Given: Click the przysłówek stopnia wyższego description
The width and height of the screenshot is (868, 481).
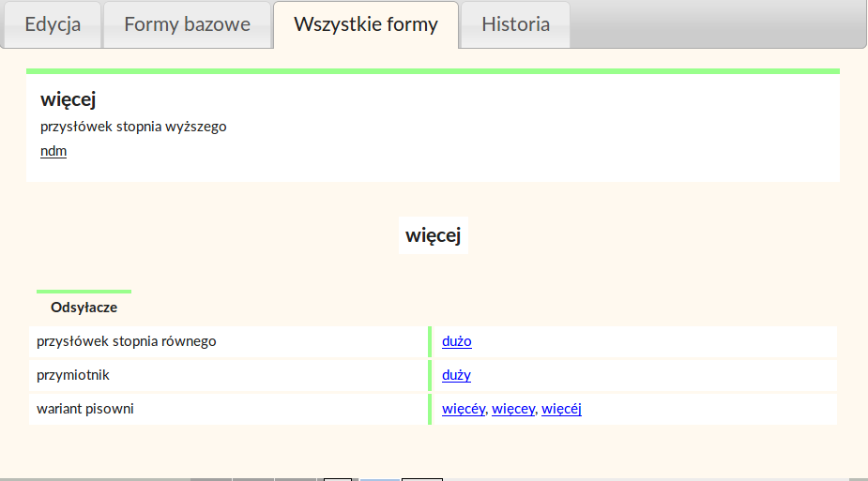Looking at the screenshot, I should [133, 127].
